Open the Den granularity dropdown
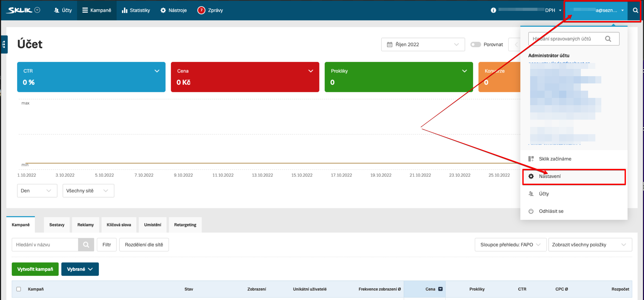Image resolution: width=644 pixels, height=300 pixels. [x=37, y=191]
